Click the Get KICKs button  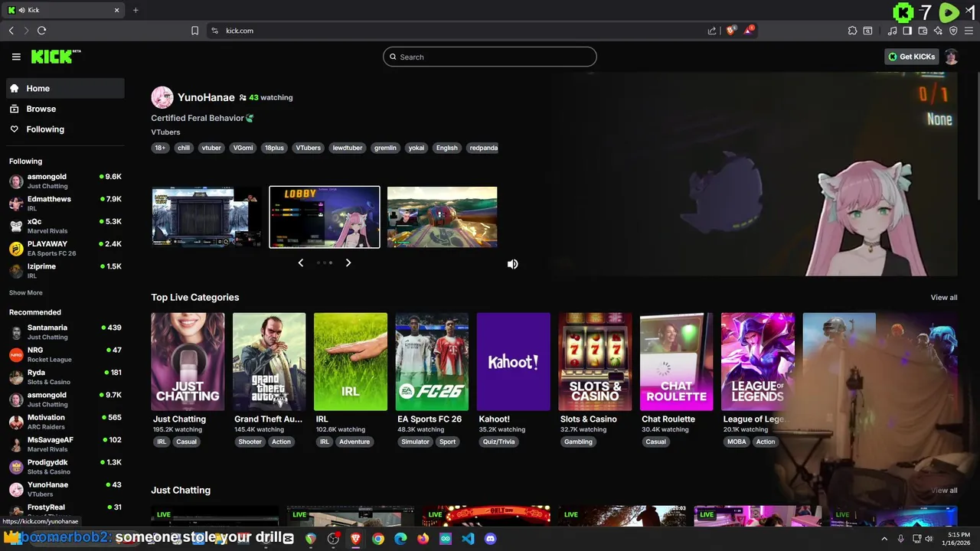coord(911,57)
